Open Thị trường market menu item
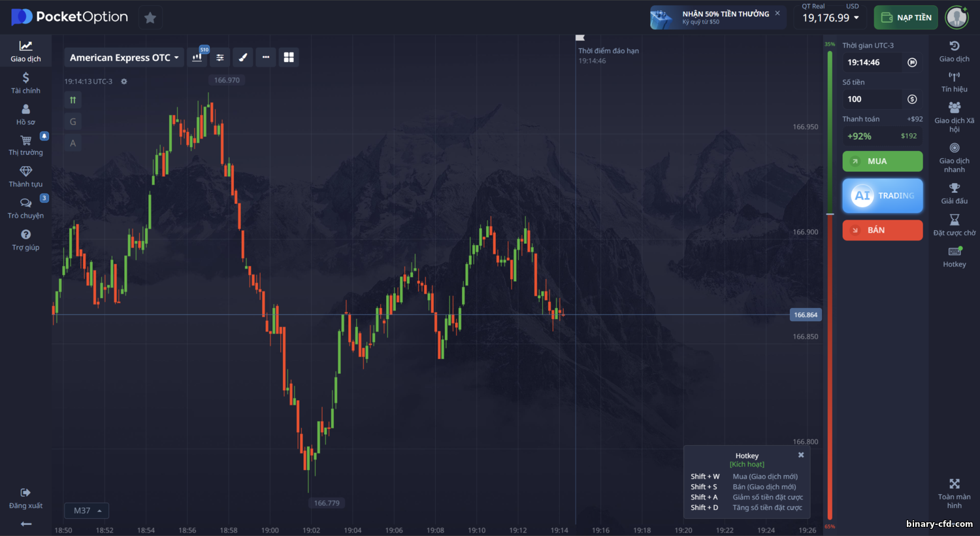This screenshot has height=536, width=980. click(x=25, y=145)
